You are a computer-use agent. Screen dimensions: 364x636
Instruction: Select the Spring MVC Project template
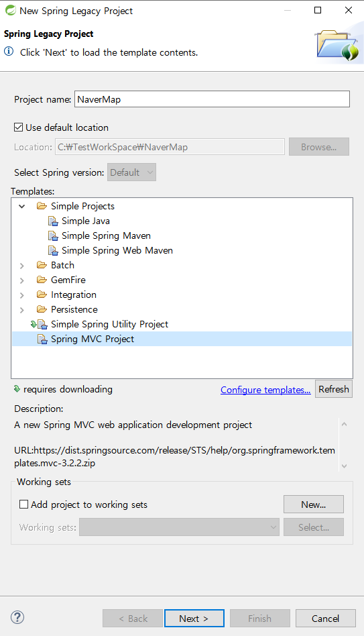click(182, 339)
